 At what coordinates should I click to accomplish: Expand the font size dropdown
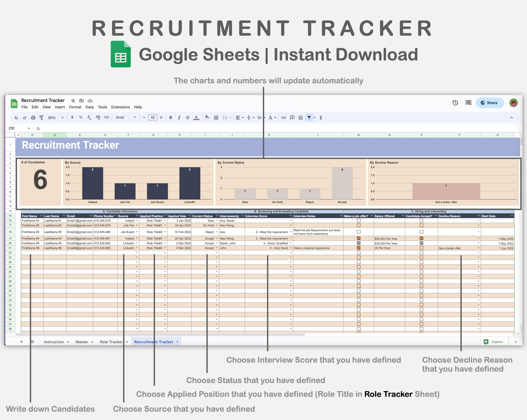pyautogui.click(x=152, y=117)
